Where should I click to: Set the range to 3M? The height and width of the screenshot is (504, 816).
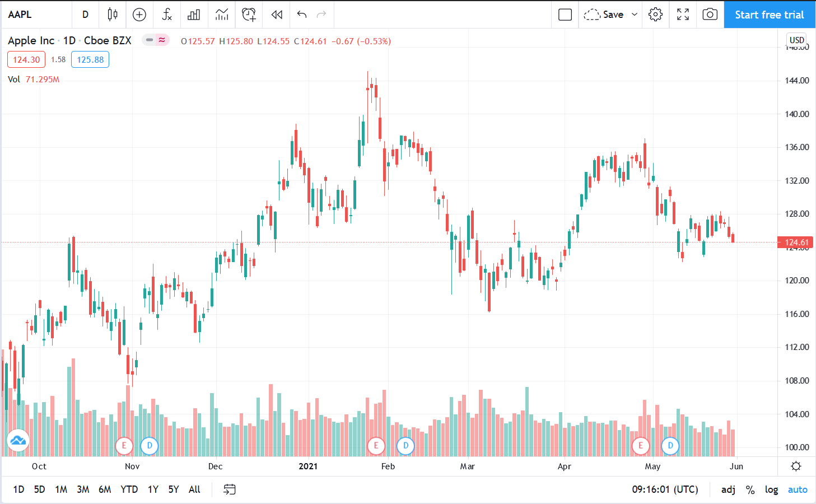point(83,489)
